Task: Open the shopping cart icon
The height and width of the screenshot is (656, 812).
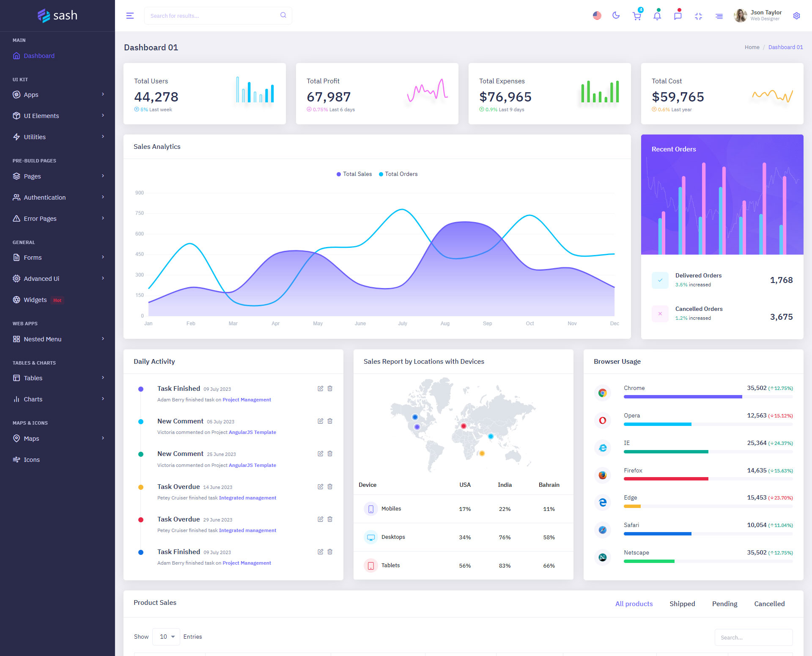Action: coord(636,16)
